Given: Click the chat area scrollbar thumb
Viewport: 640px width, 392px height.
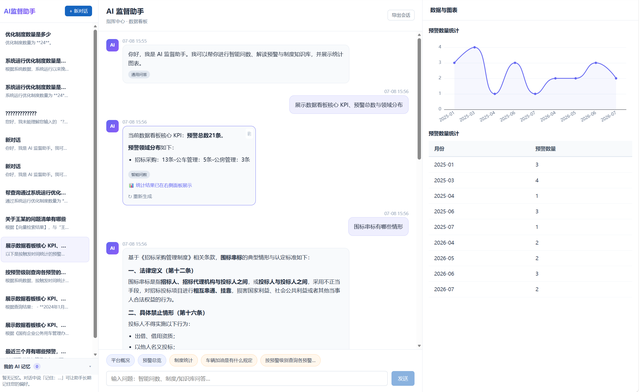Looking at the screenshot, I should point(419,99).
